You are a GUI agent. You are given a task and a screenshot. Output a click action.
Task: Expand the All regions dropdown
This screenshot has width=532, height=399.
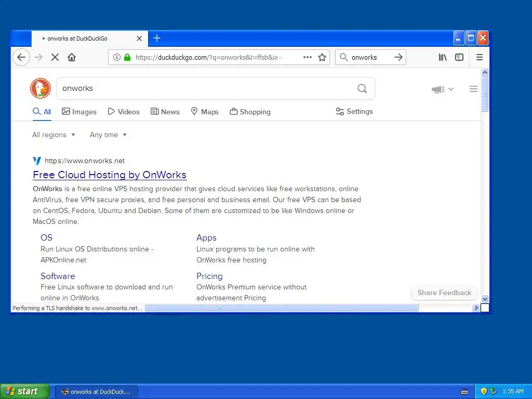(54, 135)
